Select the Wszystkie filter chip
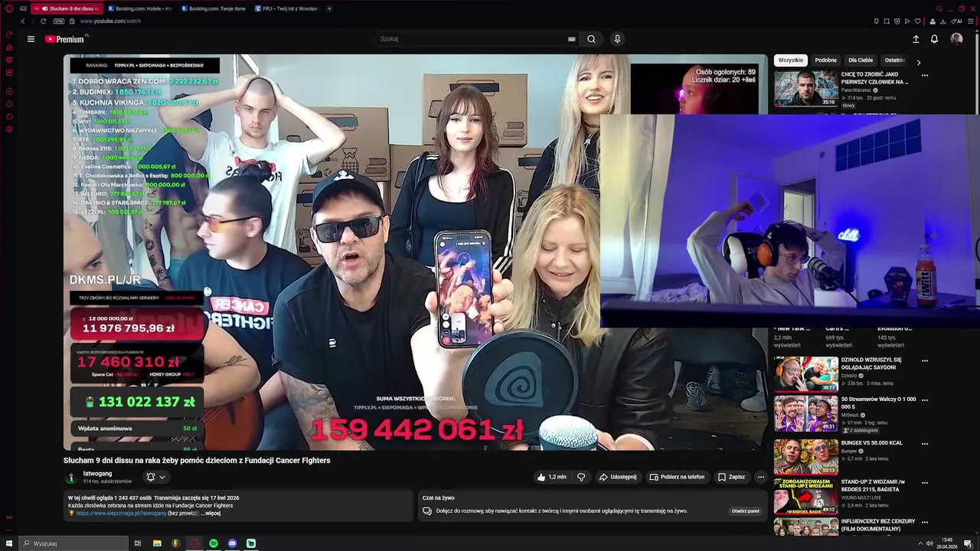This screenshot has height=551, width=980. pyautogui.click(x=790, y=60)
